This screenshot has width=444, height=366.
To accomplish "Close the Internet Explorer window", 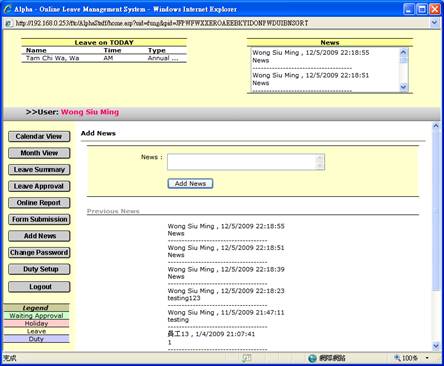I will [435, 9].
